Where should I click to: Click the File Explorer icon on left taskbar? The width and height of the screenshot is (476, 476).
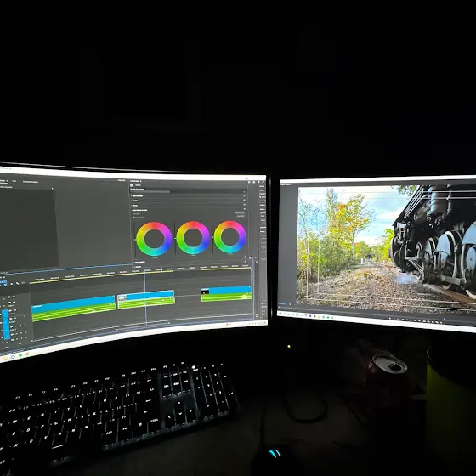pos(5,359)
